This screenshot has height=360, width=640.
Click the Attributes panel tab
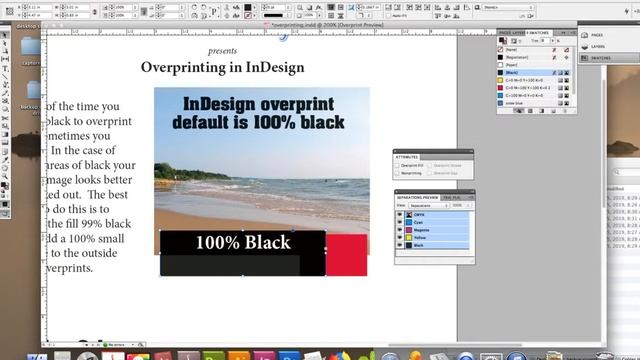coord(407,157)
